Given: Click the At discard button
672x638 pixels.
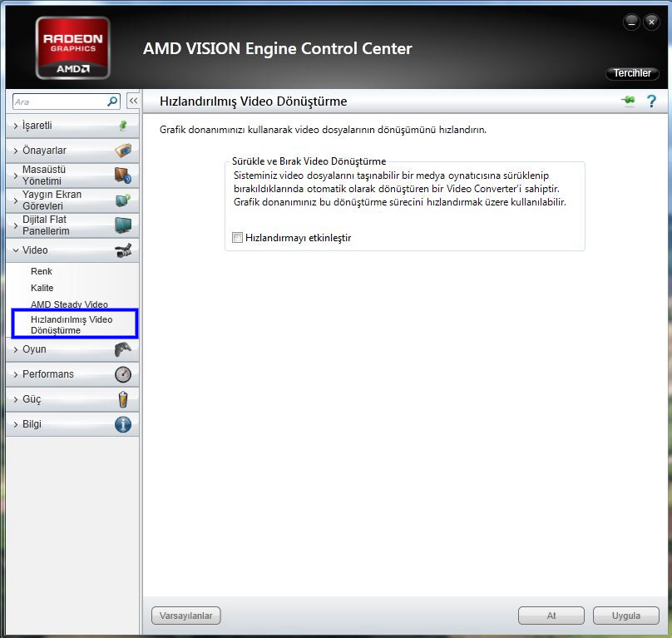Looking at the screenshot, I should (x=551, y=616).
